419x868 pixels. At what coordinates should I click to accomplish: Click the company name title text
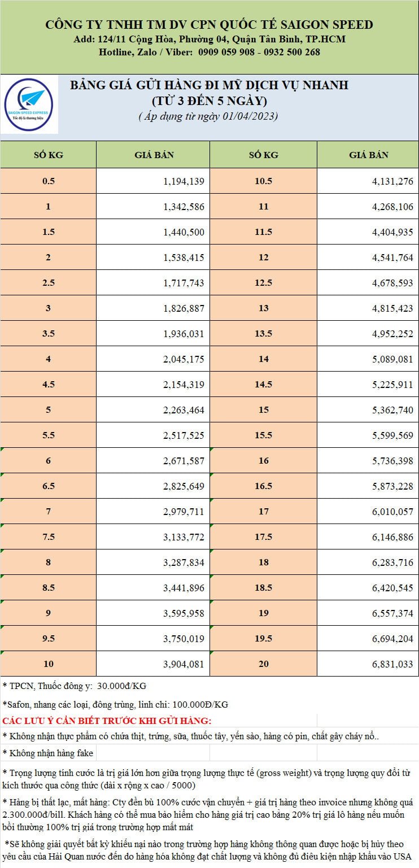209,25
